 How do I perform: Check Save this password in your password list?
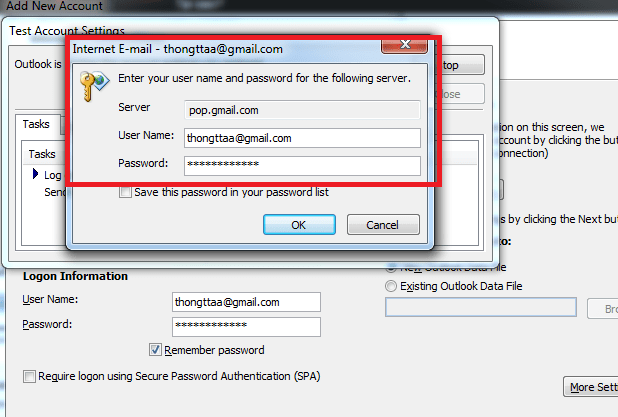tap(125, 192)
